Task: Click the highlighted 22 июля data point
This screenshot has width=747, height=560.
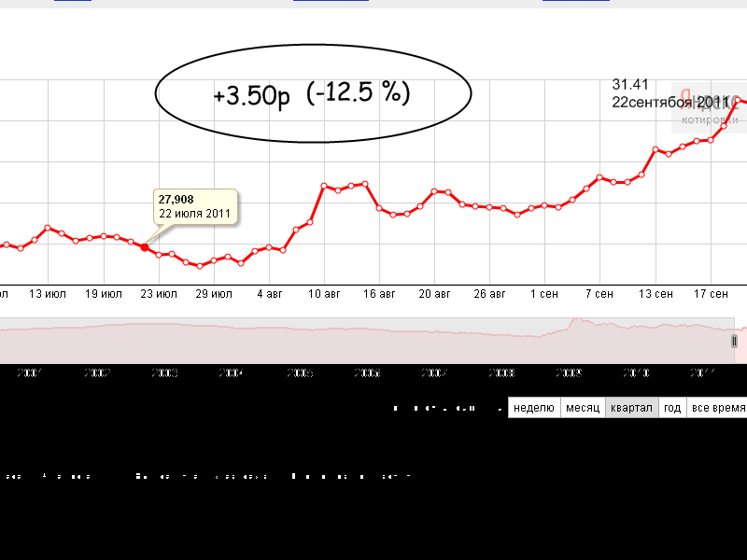Action: 144,246
